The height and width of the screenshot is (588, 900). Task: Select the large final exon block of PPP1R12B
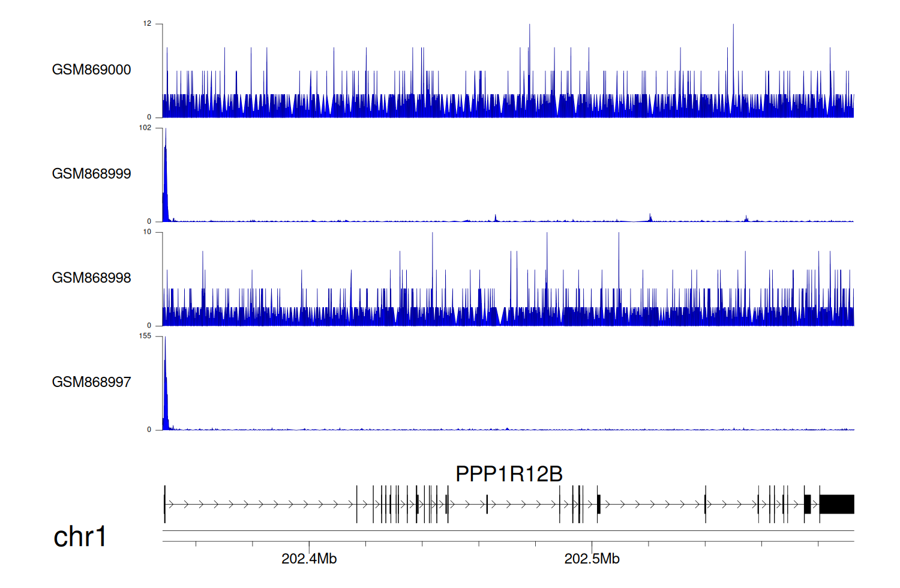point(836,504)
